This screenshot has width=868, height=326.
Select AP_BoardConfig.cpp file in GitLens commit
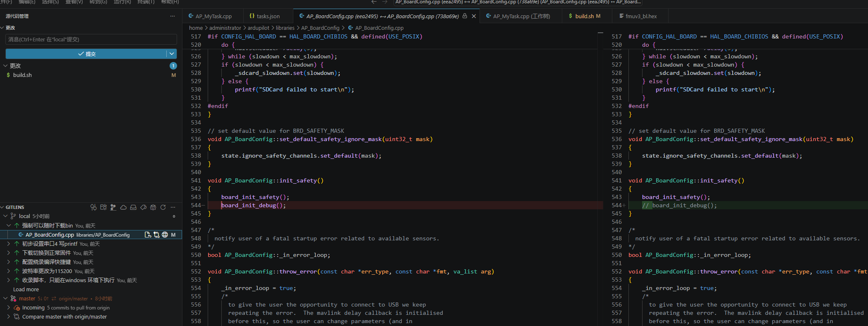coord(91,235)
